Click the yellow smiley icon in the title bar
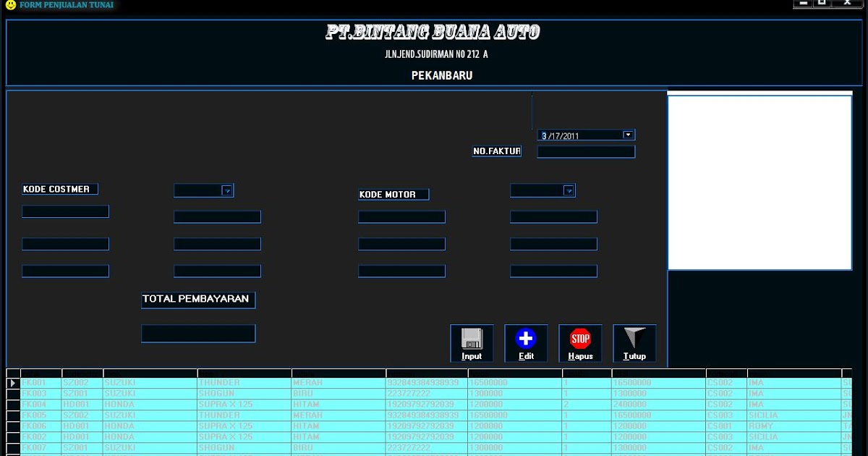Viewport: 868px width, 456px height. (9, 5)
